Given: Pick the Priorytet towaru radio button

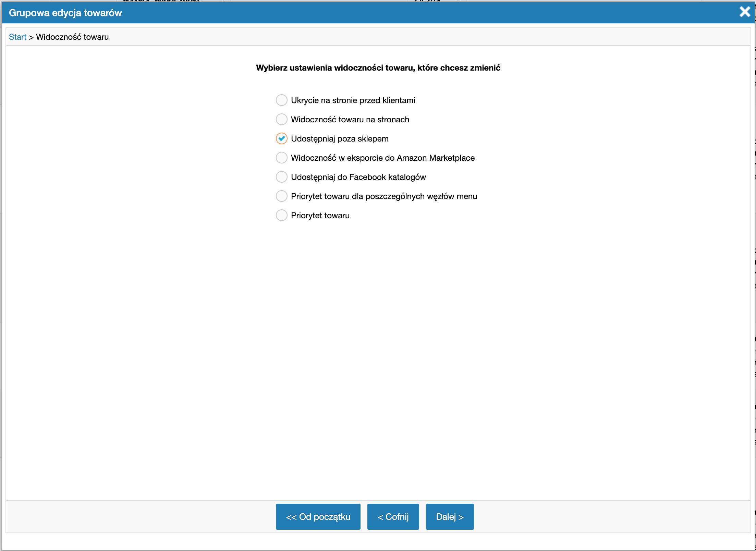Looking at the screenshot, I should pyautogui.click(x=282, y=215).
